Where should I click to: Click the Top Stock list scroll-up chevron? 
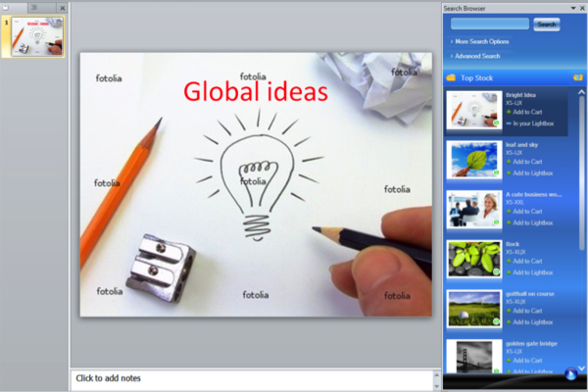pyautogui.click(x=581, y=92)
